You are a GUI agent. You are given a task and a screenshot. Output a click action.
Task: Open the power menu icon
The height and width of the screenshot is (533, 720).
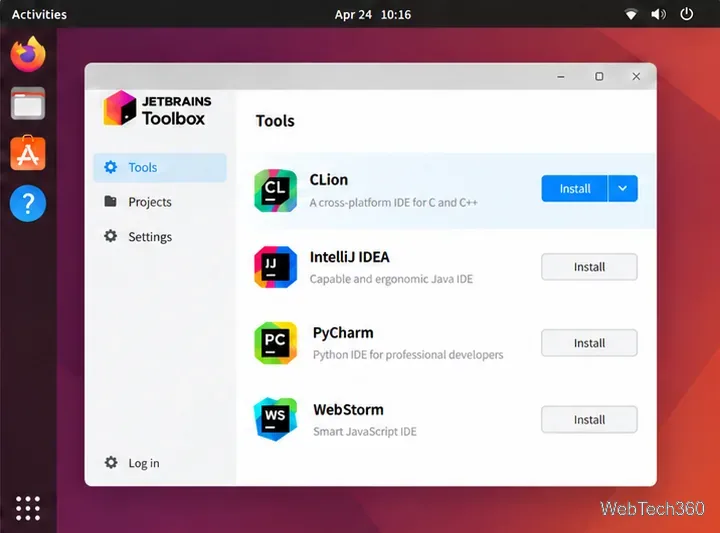[x=686, y=14]
